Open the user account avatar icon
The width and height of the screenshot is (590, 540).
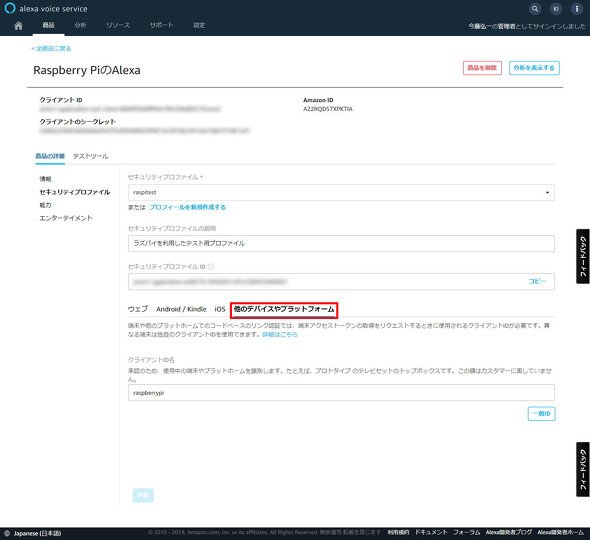[556, 9]
